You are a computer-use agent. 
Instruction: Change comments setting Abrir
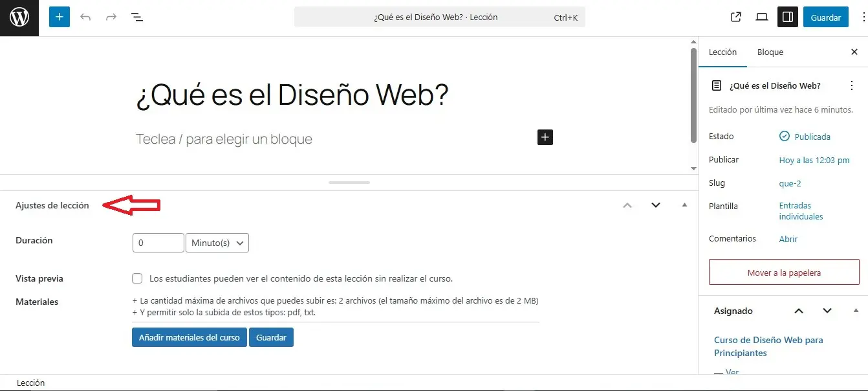(x=788, y=239)
